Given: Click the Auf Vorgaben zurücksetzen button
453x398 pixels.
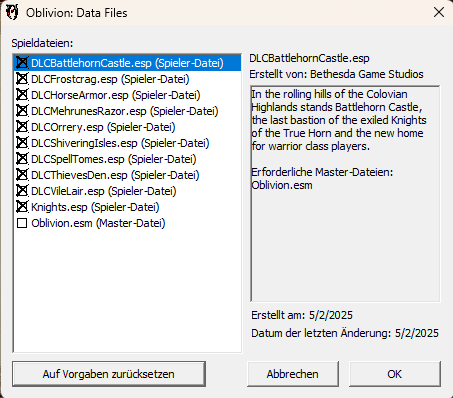Looking at the screenshot, I should [109, 374].
